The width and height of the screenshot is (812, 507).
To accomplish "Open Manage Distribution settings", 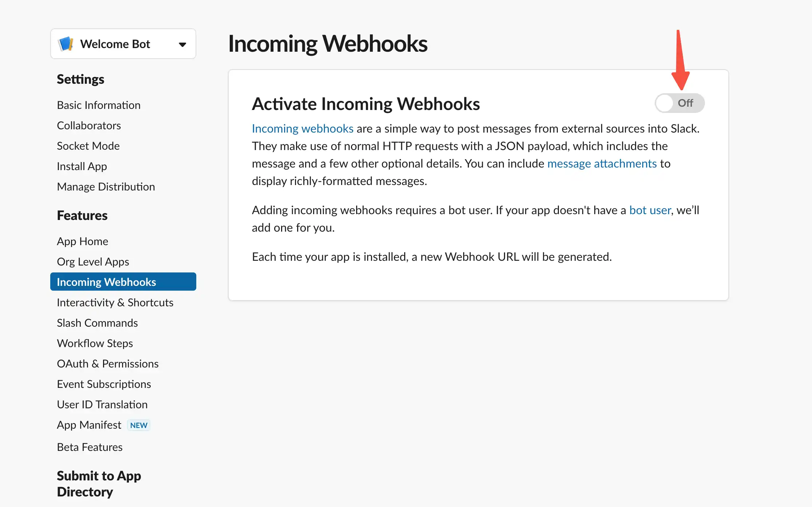I will [106, 186].
